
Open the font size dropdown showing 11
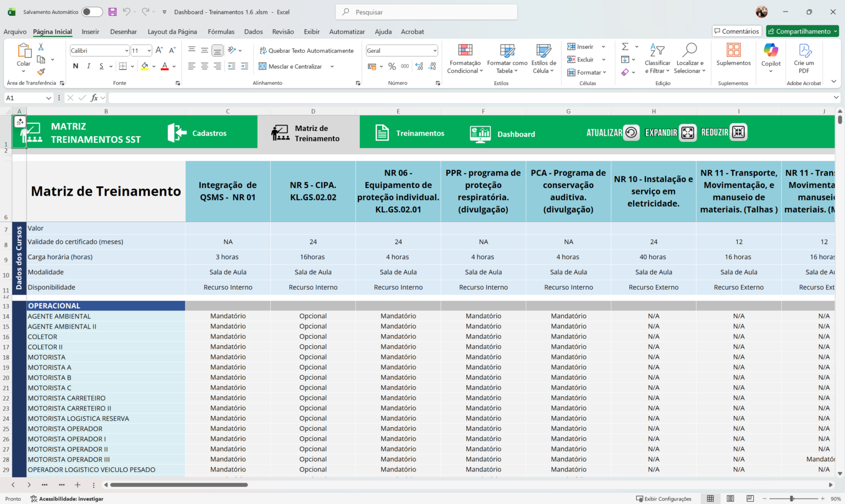[149, 51]
